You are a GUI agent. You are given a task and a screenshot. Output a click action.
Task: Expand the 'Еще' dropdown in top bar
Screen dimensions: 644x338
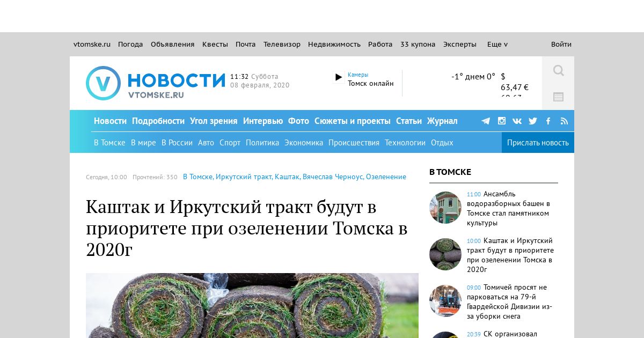click(497, 45)
